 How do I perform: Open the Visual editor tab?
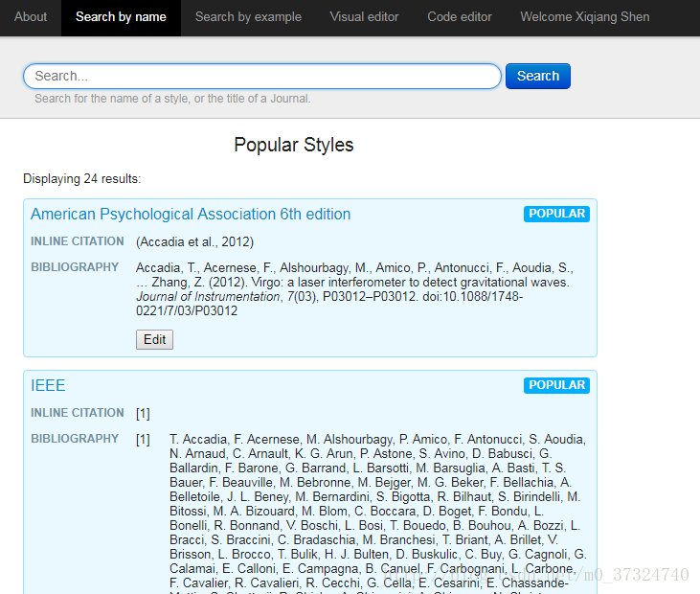point(364,17)
